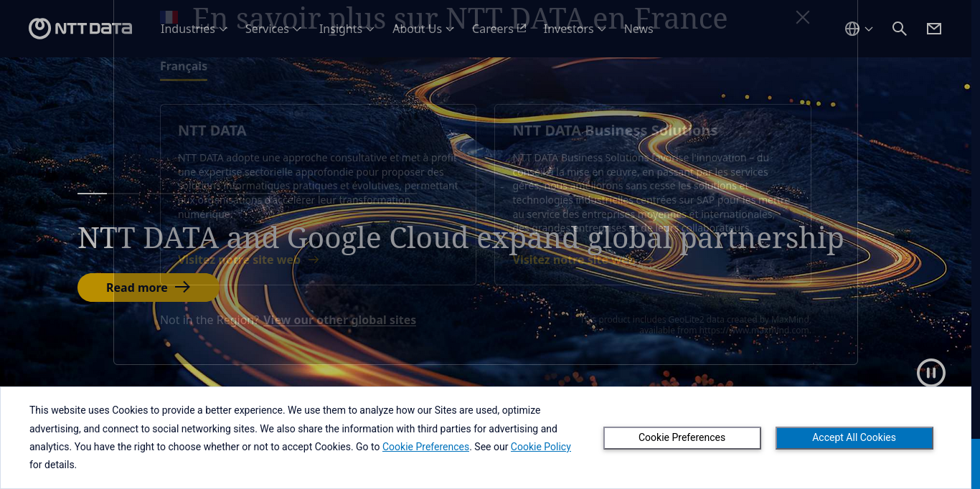Open the Investors dropdown

tap(574, 29)
